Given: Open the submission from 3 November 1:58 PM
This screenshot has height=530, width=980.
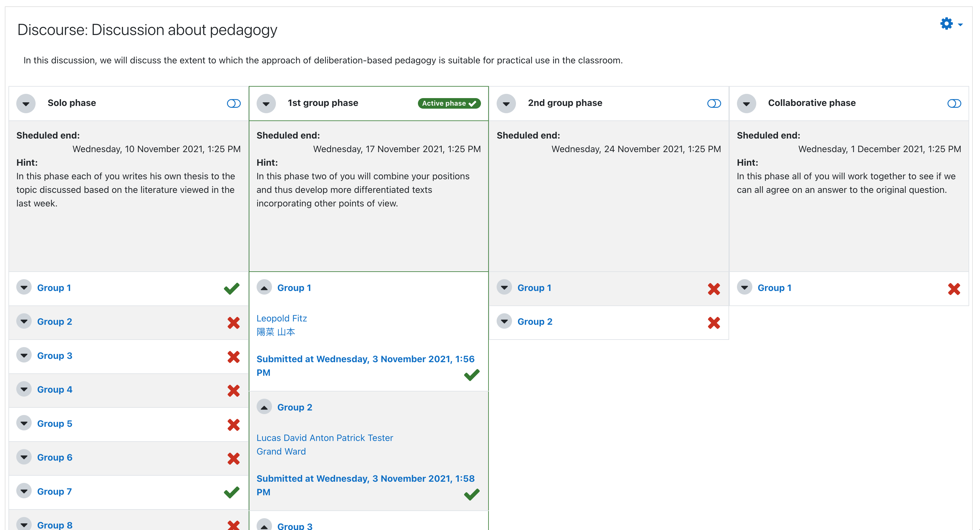Looking at the screenshot, I should coord(365,485).
